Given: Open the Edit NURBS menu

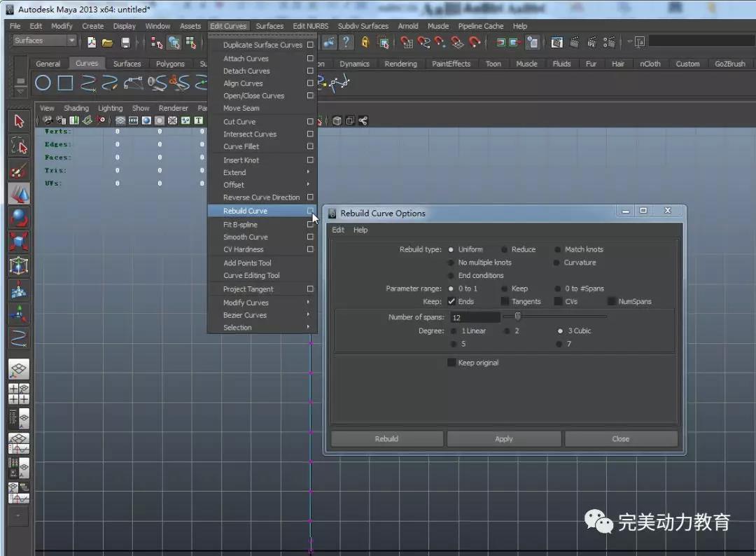Looking at the screenshot, I should click(x=311, y=26).
